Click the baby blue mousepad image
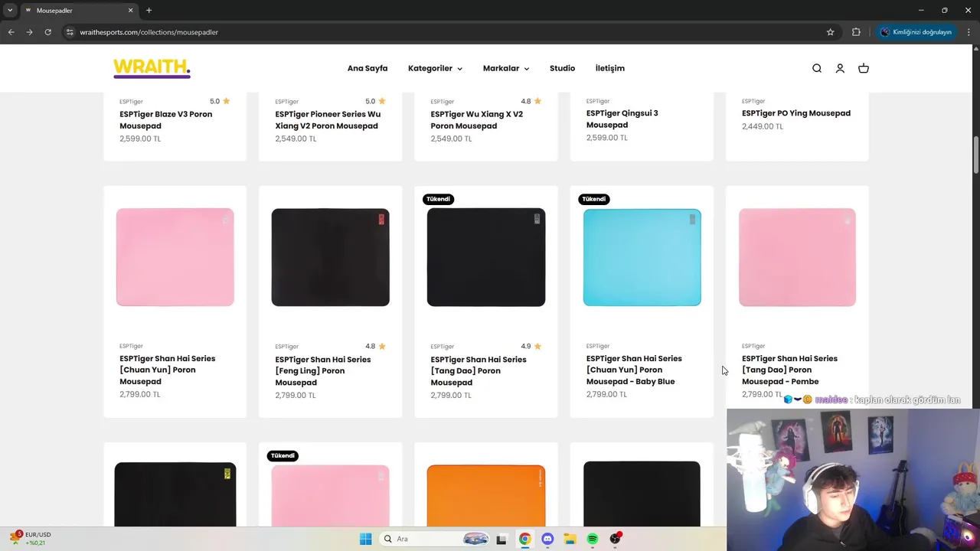The width and height of the screenshot is (980, 551). coord(642,257)
